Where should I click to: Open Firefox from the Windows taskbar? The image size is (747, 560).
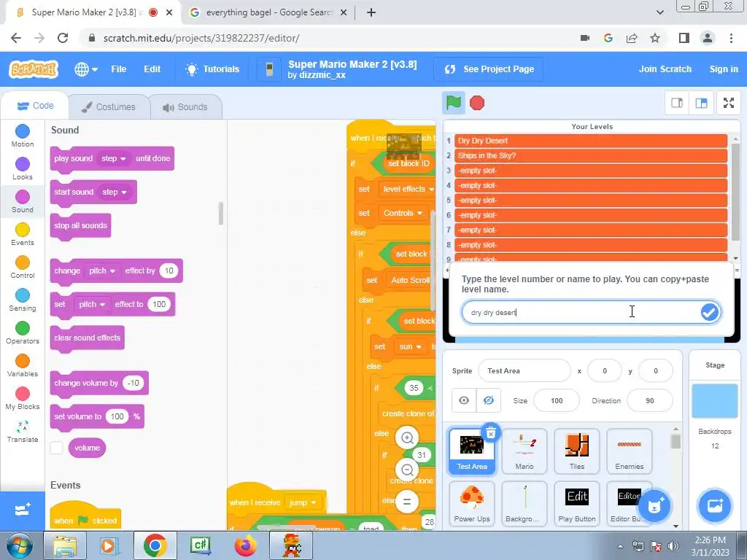click(x=246, y=545)
